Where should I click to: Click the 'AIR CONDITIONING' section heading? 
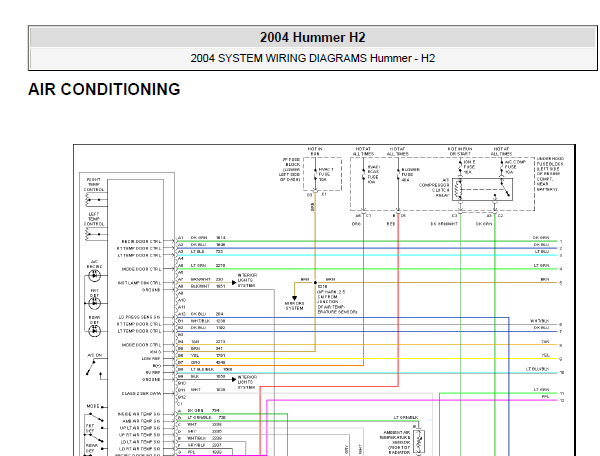[104, 89]
